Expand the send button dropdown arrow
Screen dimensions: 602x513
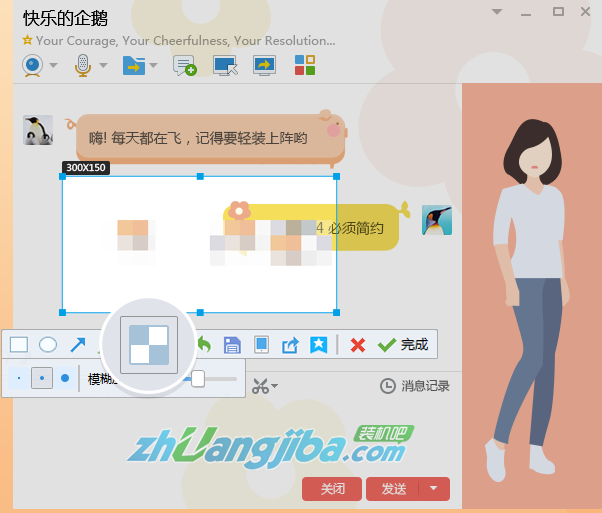coord(433,489)
